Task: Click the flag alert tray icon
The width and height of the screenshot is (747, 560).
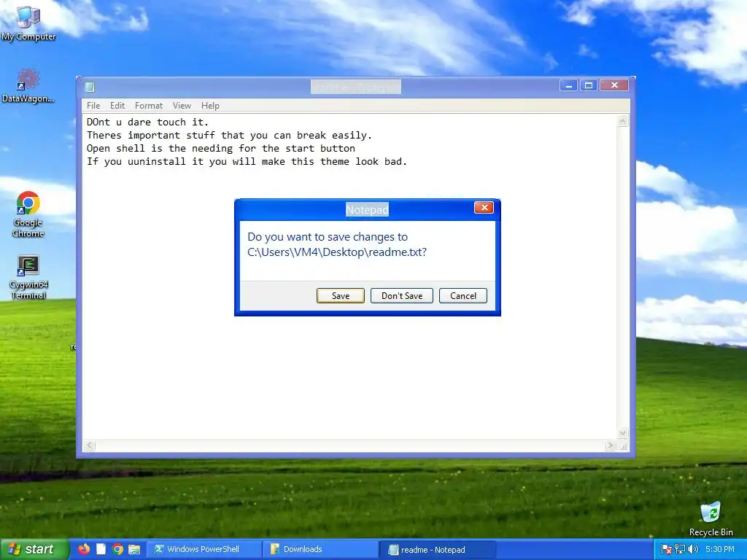Action: pyautogui.click(x=667, y=550)
